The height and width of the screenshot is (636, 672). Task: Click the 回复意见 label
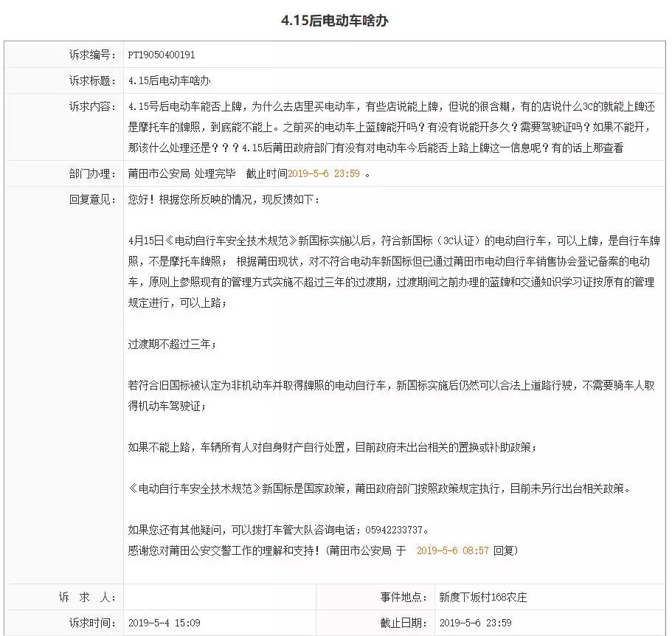coord(92,199)
